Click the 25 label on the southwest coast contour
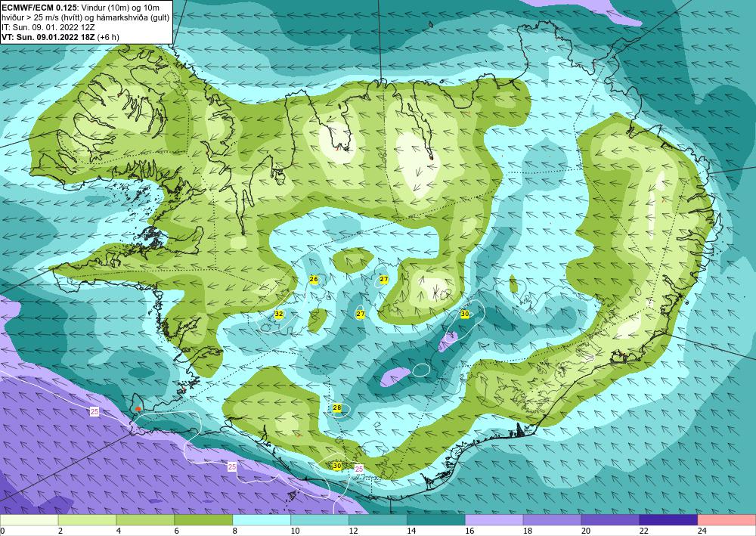Image resolution: width=756 pixels, height=536 pixels. point(232,466)
